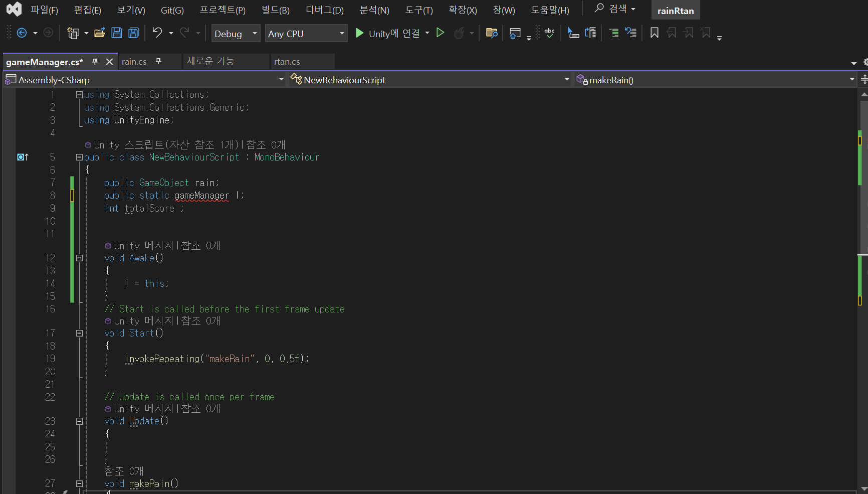Click the redo arrow icon

184,33
